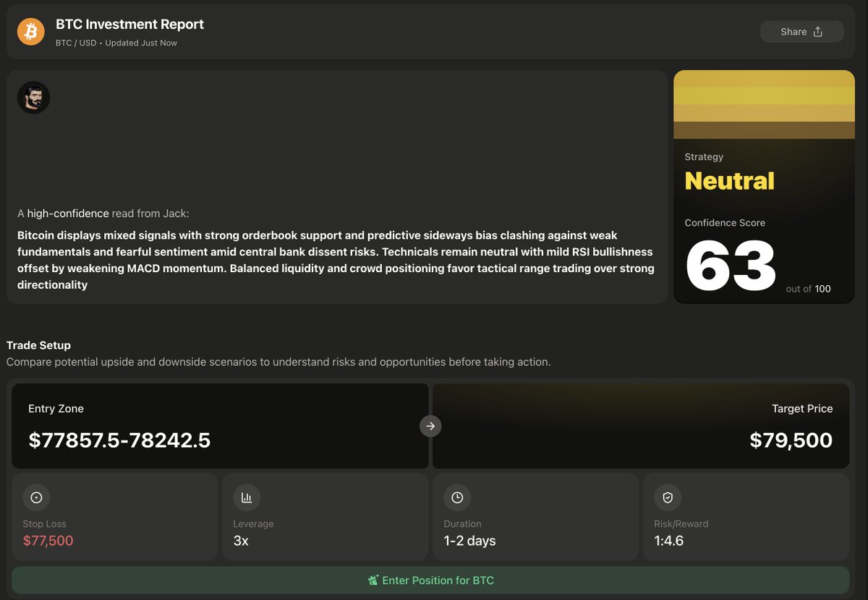Click the Duration clock icon
Screen dimensions: 868x600
click(x=457, y=497)
